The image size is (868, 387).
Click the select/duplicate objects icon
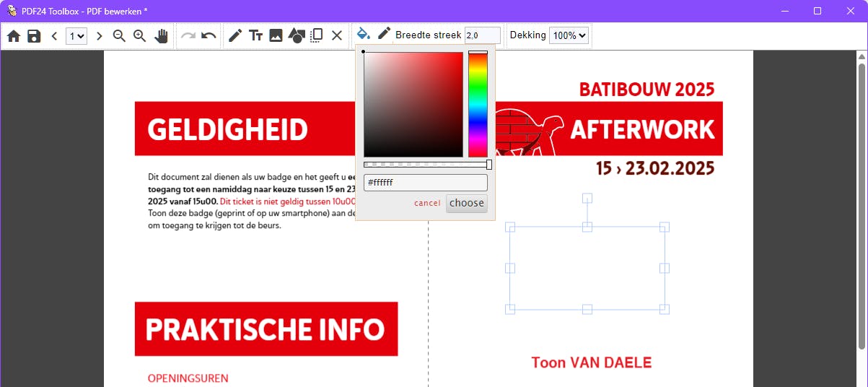(316, 36)
